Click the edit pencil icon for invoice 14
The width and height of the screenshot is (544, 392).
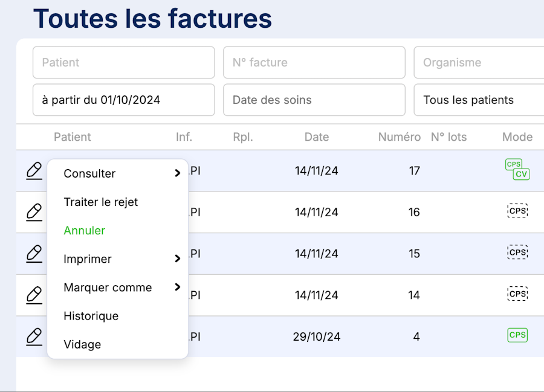34,295
